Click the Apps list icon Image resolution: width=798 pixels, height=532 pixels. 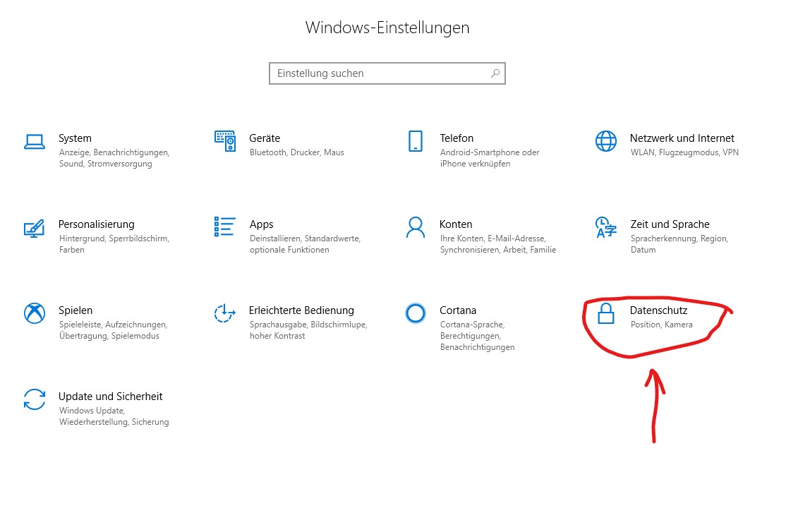224,226
